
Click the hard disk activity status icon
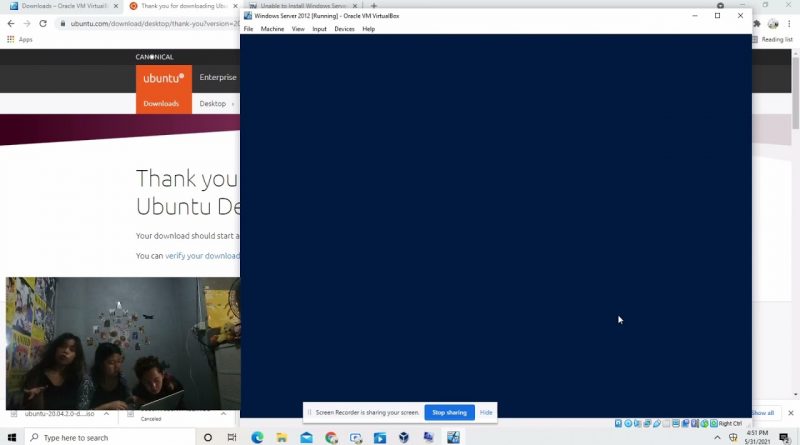pos(618,424)
